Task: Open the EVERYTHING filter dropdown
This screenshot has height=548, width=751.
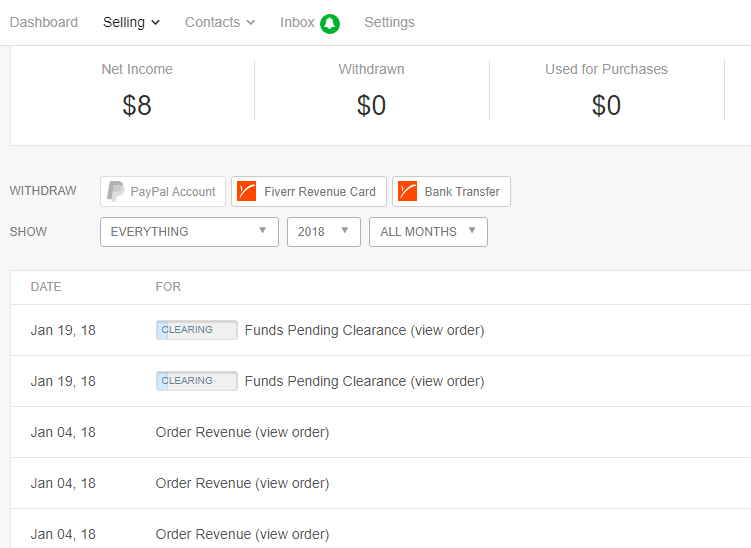Action: (x=189, y=232)
